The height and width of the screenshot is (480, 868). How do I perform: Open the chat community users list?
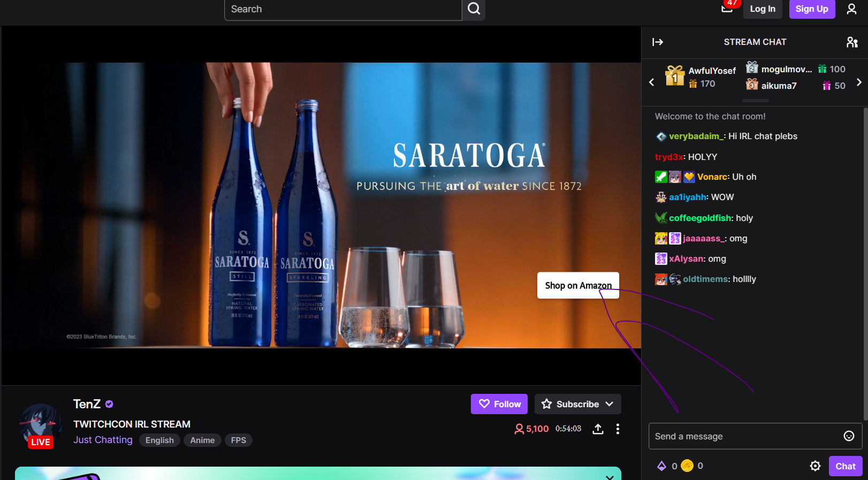(x=852, y=42)
